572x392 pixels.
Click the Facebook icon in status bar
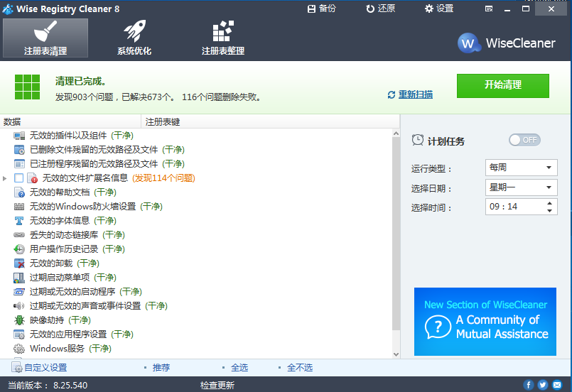pos(528,385)
